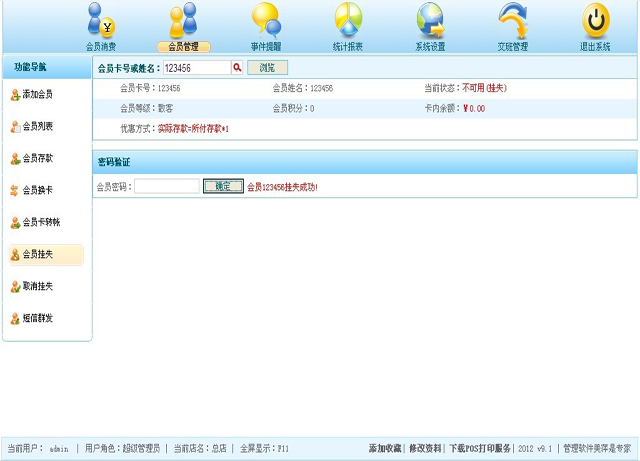Image resolution: width=640 pixels, height=461 pixels.
Task: Focus the 会员密码 input field
Action: pos(166,186)
